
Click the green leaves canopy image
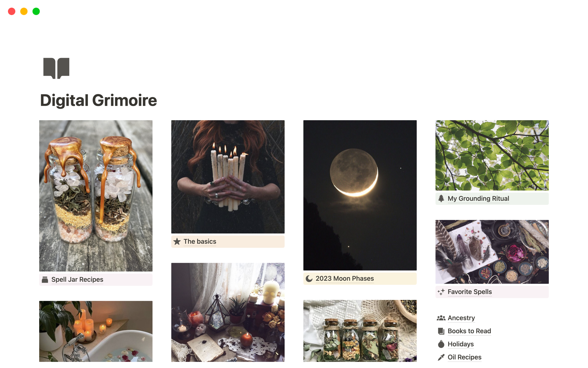tap(492, 155)
